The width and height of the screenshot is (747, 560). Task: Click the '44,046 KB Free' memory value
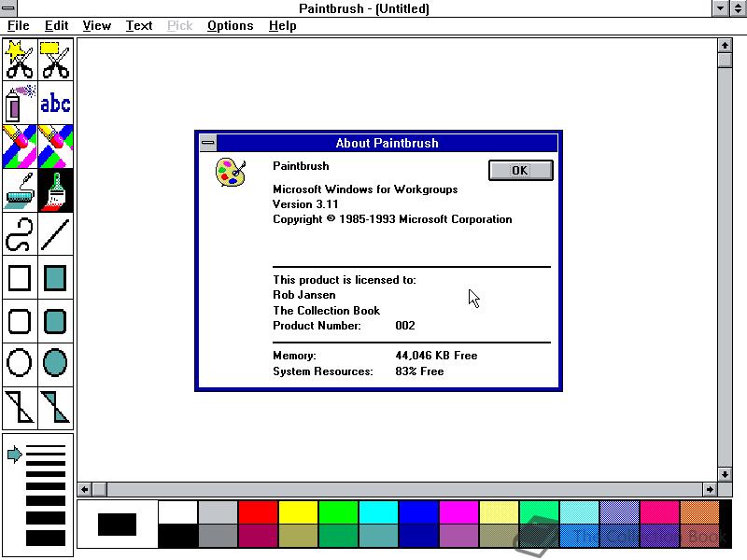tap(436, 356)
